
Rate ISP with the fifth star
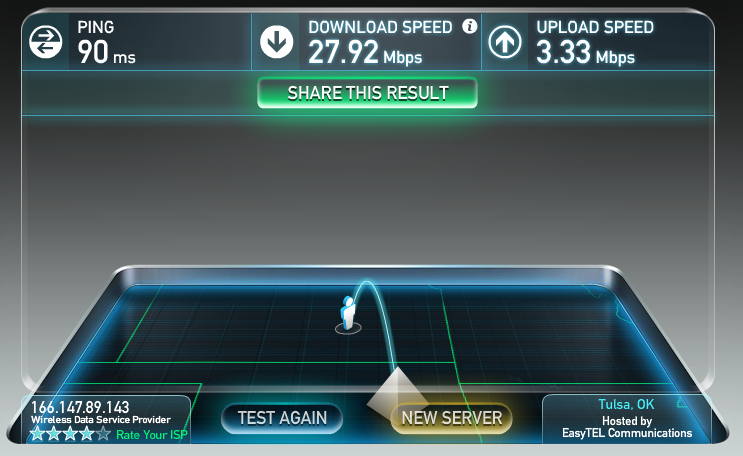[103, 434]
